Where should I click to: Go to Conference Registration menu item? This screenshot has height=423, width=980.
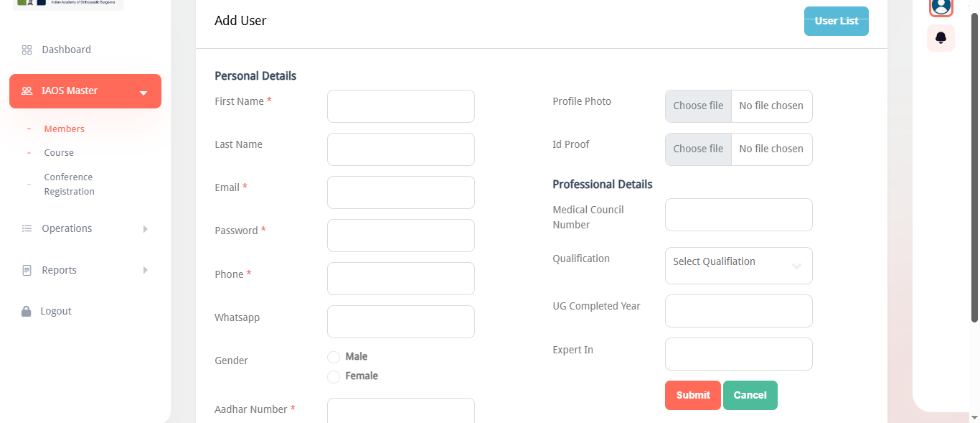coord(69,184)
